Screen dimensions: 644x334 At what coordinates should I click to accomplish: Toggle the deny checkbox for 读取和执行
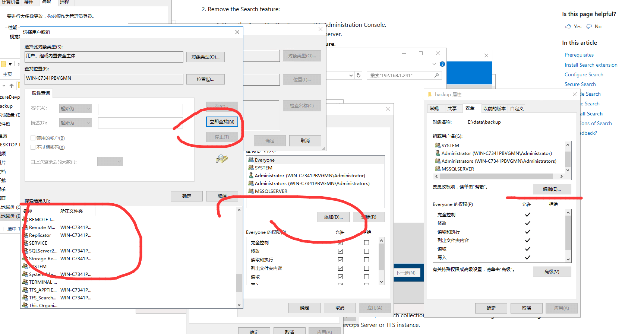[x=366, y=260]
